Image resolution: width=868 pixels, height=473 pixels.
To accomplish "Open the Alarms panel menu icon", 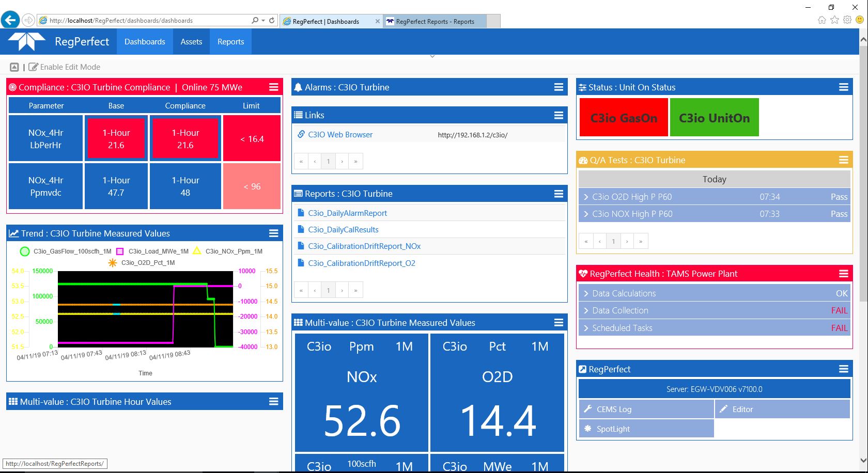I will pos(559,87).
